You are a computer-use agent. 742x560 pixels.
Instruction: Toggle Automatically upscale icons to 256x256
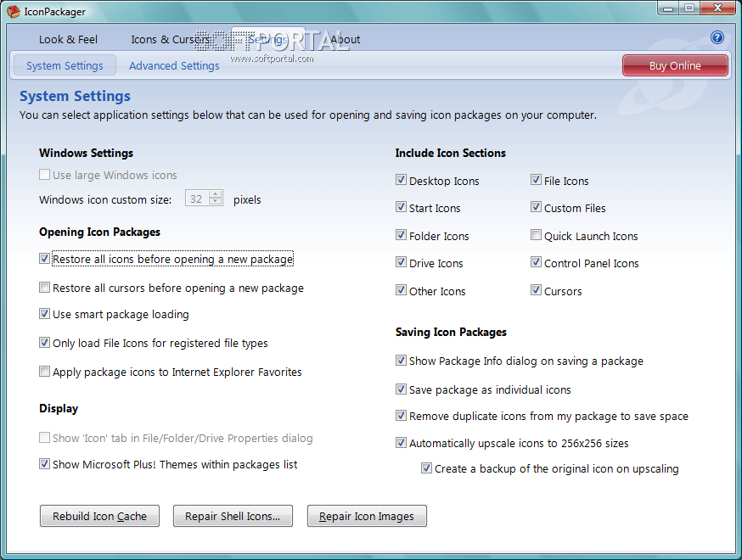401,443
